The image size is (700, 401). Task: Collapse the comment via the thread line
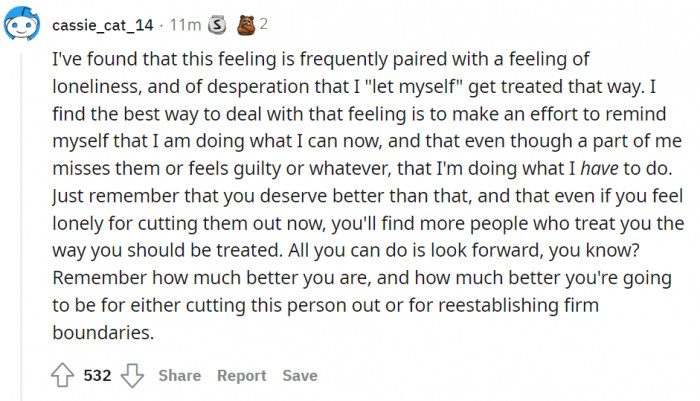point(21,226)
